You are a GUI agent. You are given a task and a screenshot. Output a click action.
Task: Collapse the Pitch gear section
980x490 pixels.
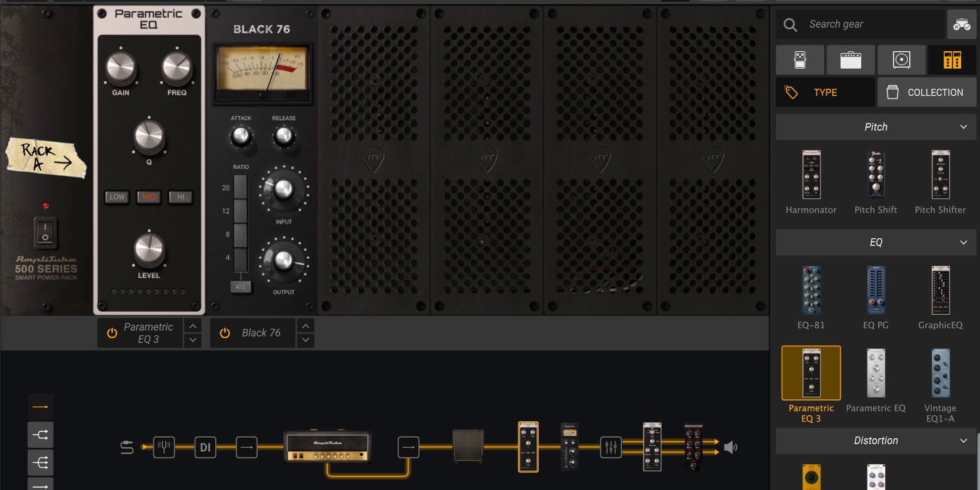pyautogui.click(x=963, y=127)
